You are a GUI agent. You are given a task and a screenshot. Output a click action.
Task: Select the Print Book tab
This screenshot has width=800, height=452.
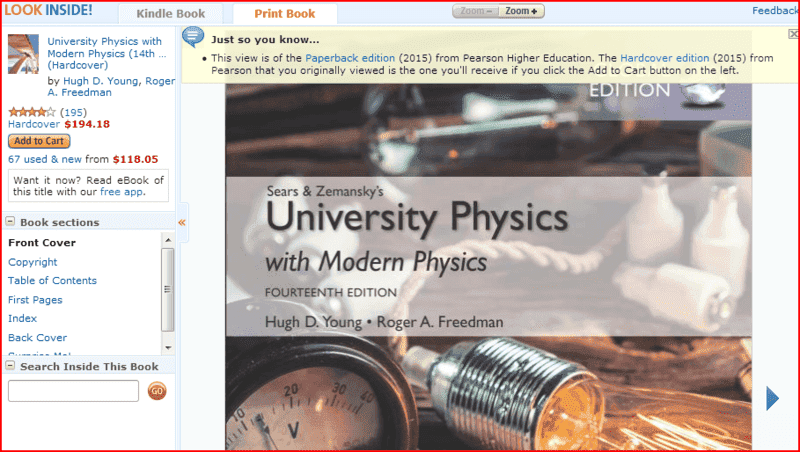coord(285,14)
